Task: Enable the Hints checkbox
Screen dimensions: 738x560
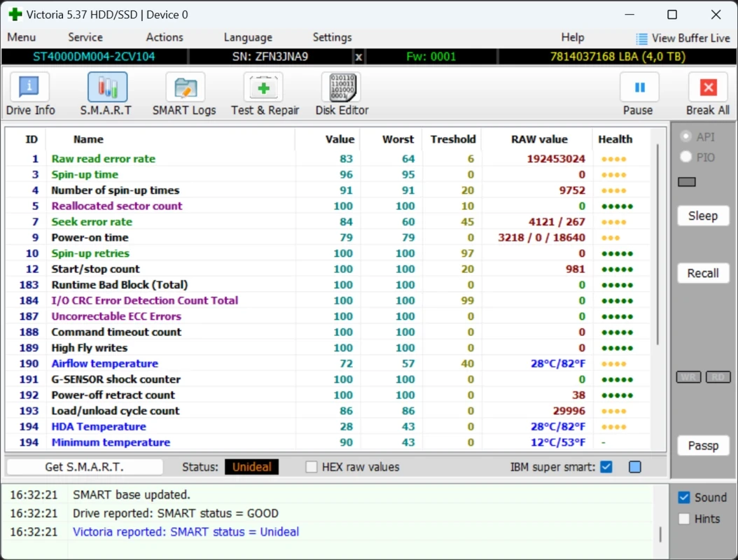Action: click(x=684, y=519)
